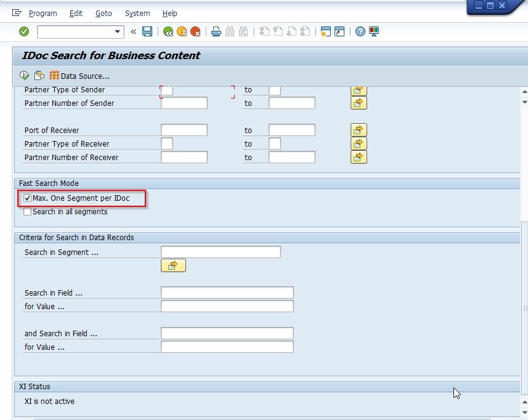This screenshot has height=420, width=528.
Task: Click the Print icon
Action: tap(216, 31)
